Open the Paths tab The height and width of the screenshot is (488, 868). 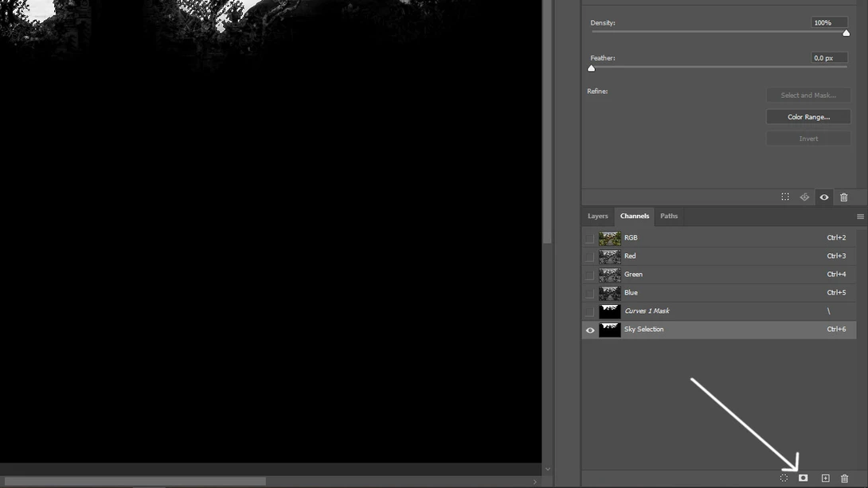pos(668,216)
